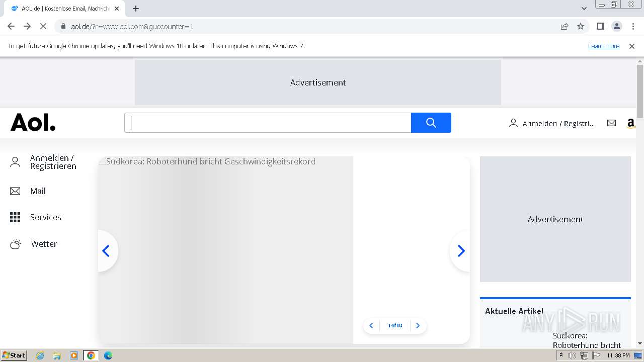The image size is (644, 362).
Task: Click small next arrow in slide counter
Action: [418, 325]
